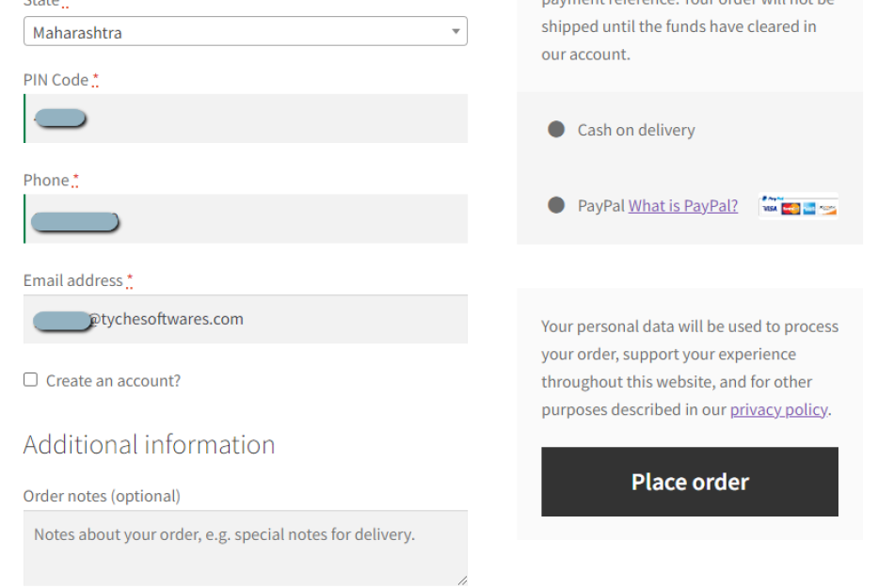View the privacy policy link
The width and height of the screenshot is (894, 588).
coord(778,409)
